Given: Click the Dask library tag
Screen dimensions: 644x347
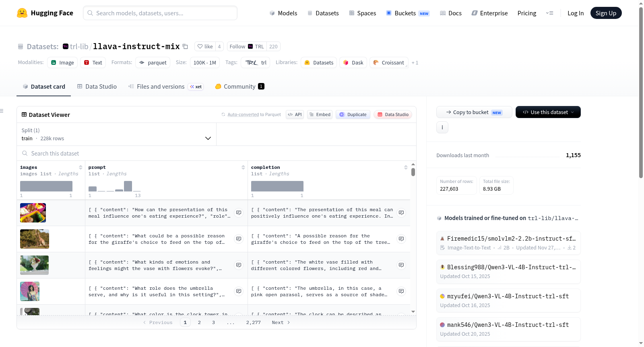Looking at the screenshot, I should point(353,62).
